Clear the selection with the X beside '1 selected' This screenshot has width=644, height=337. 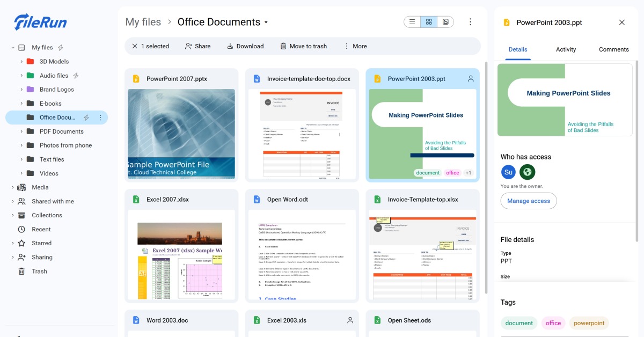tap(135, 46)
